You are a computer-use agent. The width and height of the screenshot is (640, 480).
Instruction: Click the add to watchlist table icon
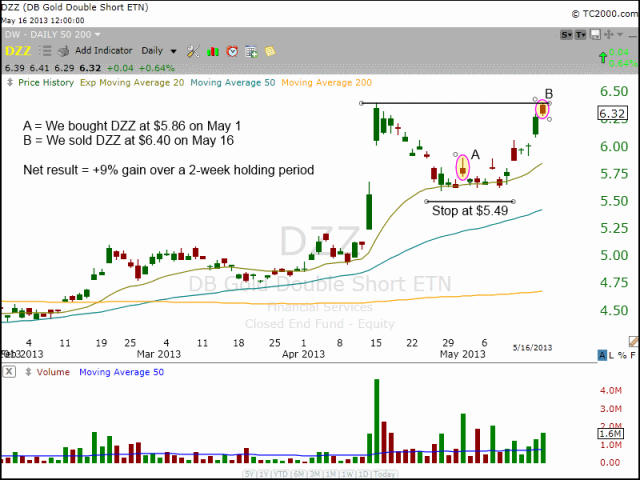251,51
